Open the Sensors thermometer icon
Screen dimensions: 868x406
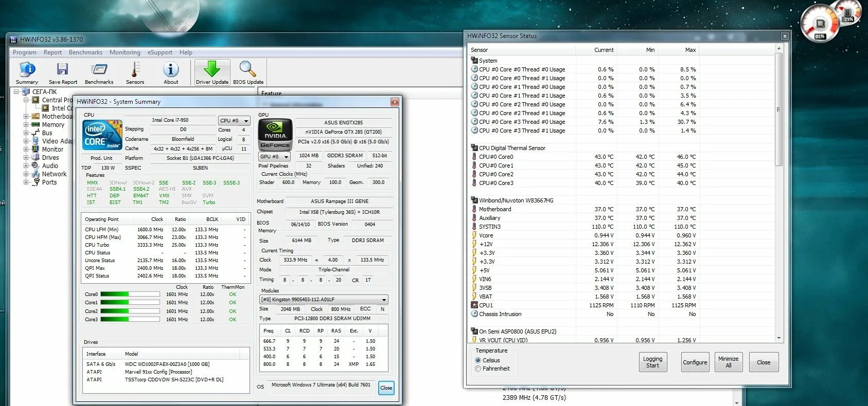(x=135, y=72)
